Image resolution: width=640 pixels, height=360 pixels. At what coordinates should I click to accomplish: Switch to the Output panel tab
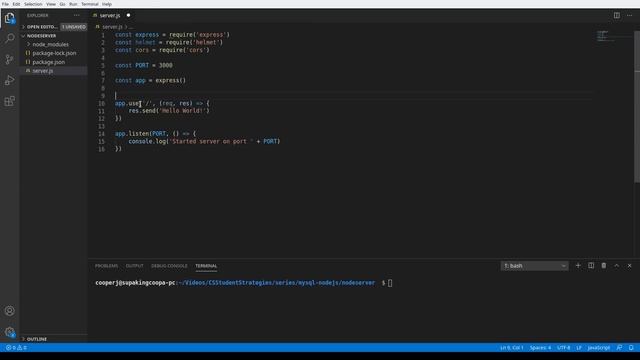coord(134,266)
